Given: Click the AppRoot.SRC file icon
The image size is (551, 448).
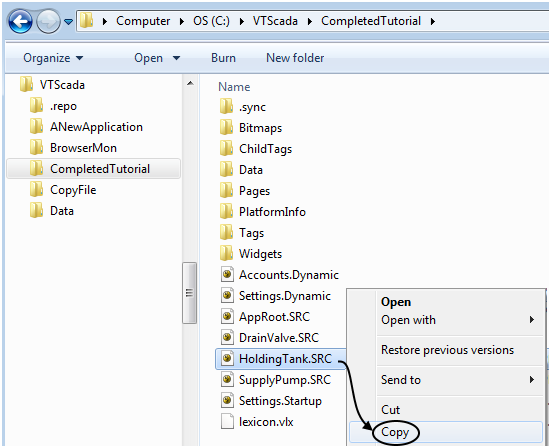Looking at the screenshot, I should 227,317.
